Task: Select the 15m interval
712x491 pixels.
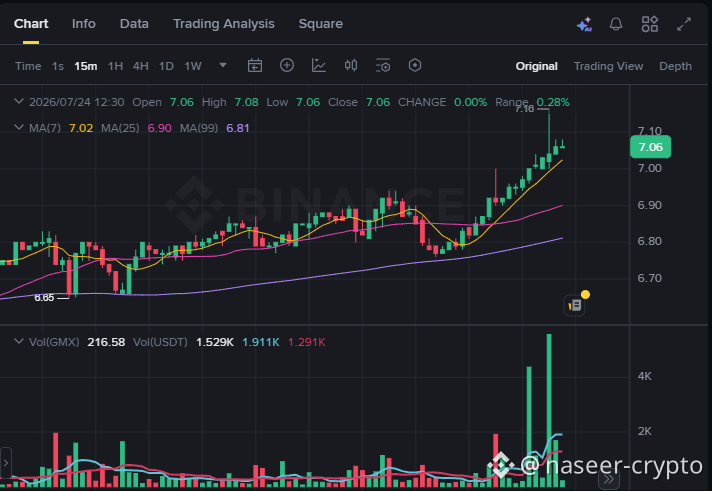Action: tap(86, 66)
